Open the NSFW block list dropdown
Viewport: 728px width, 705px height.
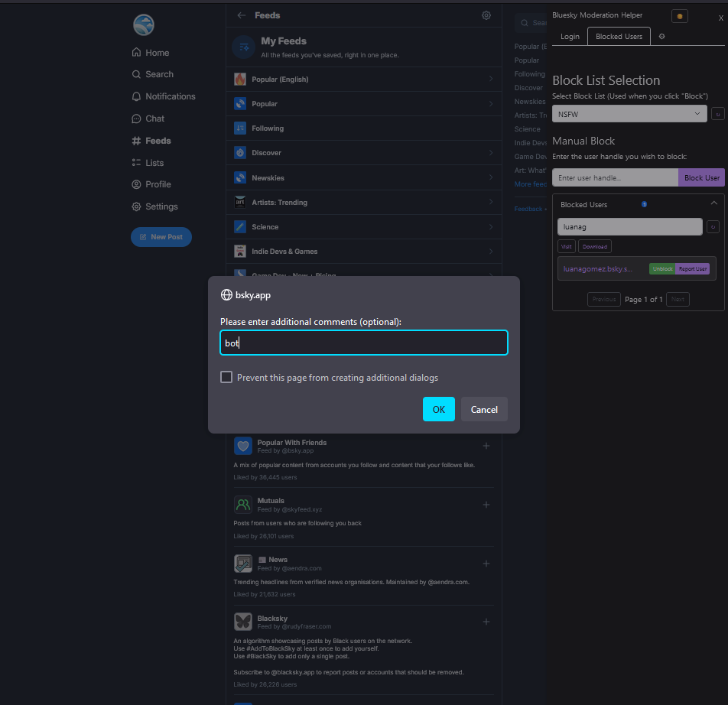point(629,114)
